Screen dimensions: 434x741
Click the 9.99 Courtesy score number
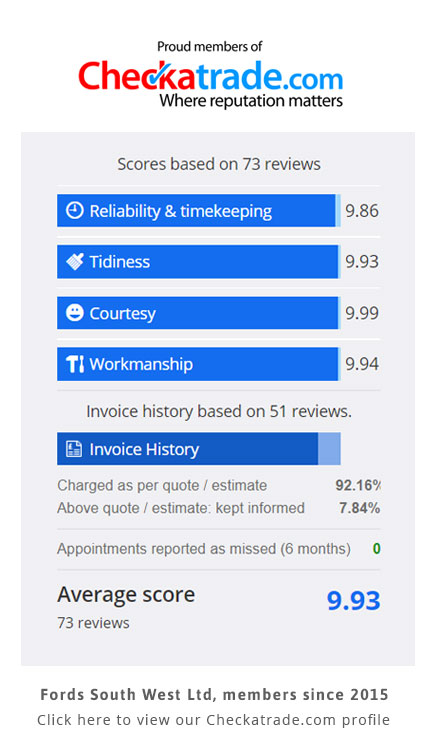pos(362,313)
